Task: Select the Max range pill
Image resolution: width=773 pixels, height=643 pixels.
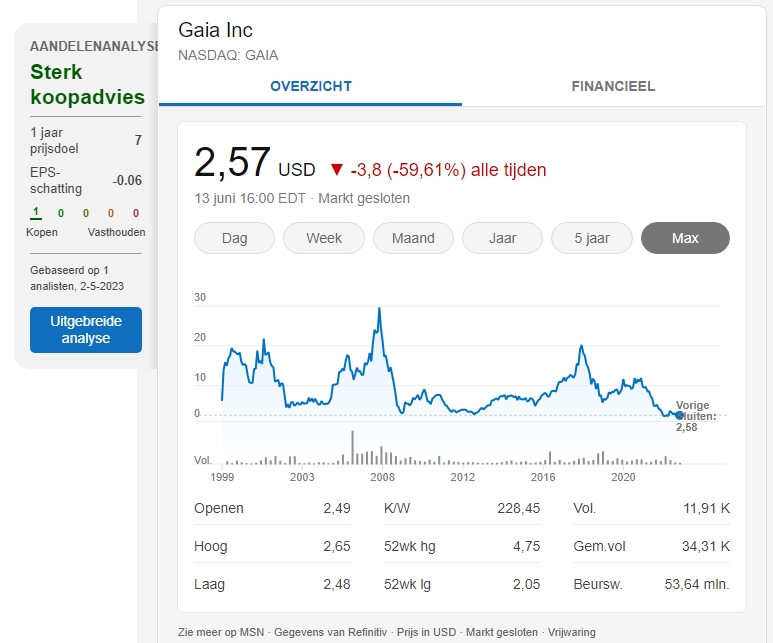Action: pos(685,238)
